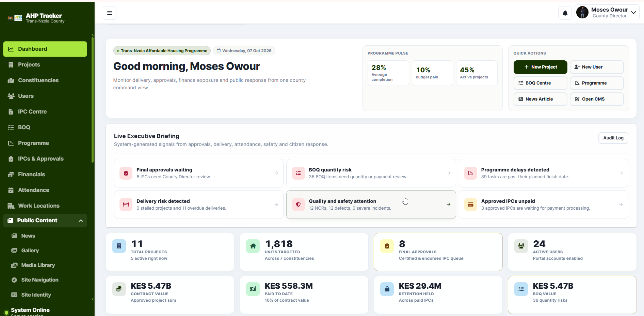Image resolution: width=644 pixels, height=316 pixels.
Task: Open Constituencies in the sidebar
Action: click(x=45, y=80)
